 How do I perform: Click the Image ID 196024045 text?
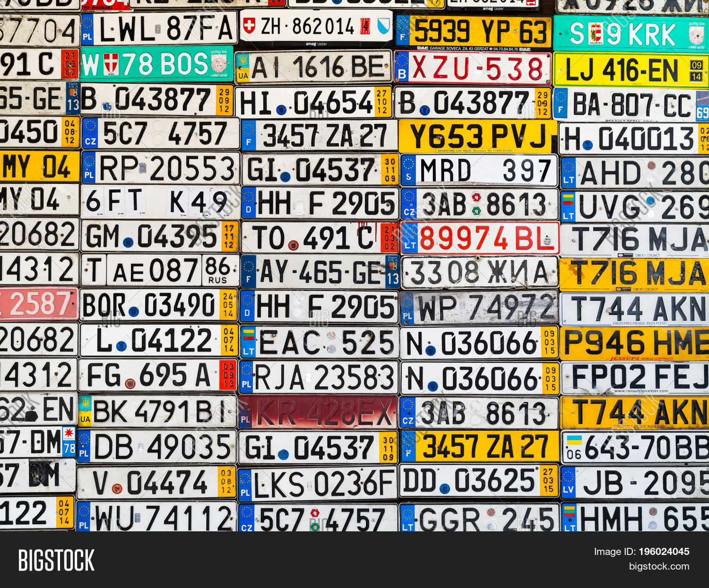tap(641, 552)
